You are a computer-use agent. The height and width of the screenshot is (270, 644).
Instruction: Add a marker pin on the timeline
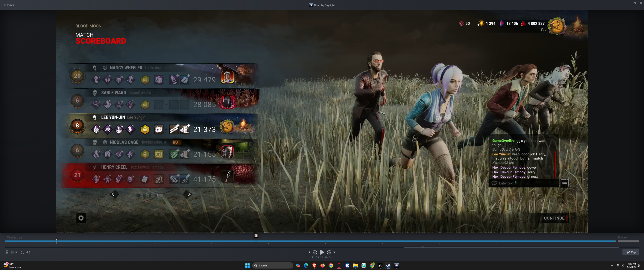click(x=7, y=252)
